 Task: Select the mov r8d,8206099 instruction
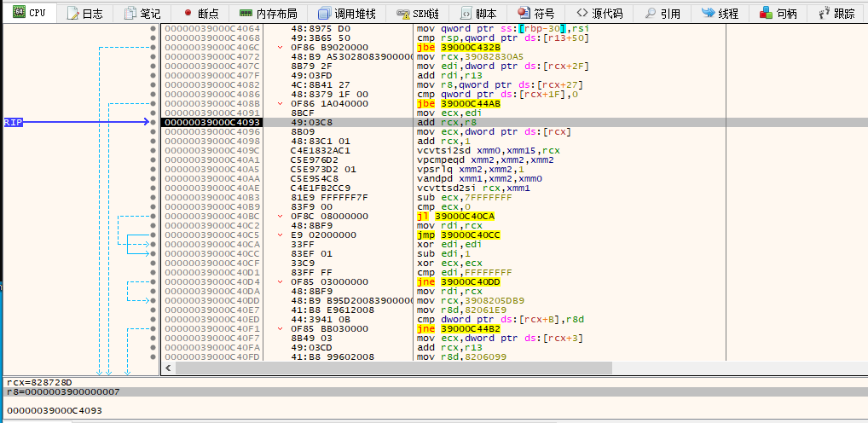460,356
